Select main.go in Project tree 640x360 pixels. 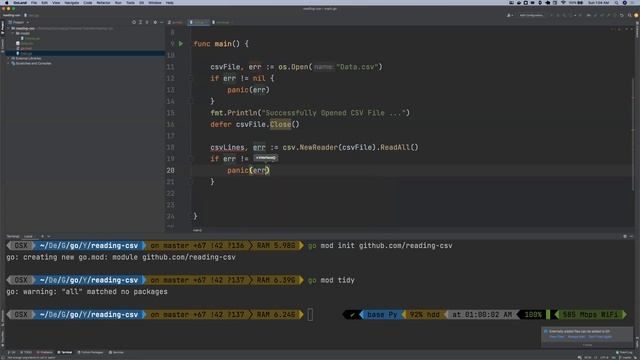(26, 53)
